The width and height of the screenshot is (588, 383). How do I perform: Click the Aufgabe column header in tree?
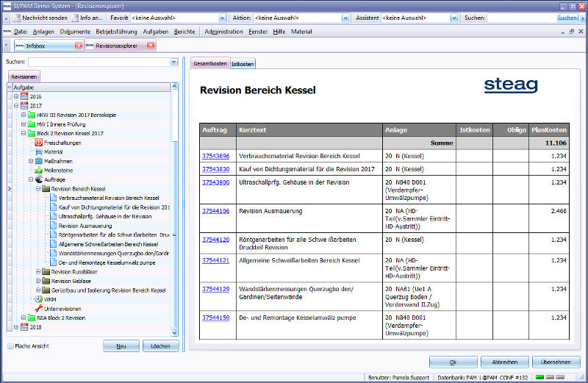[91, 87]
